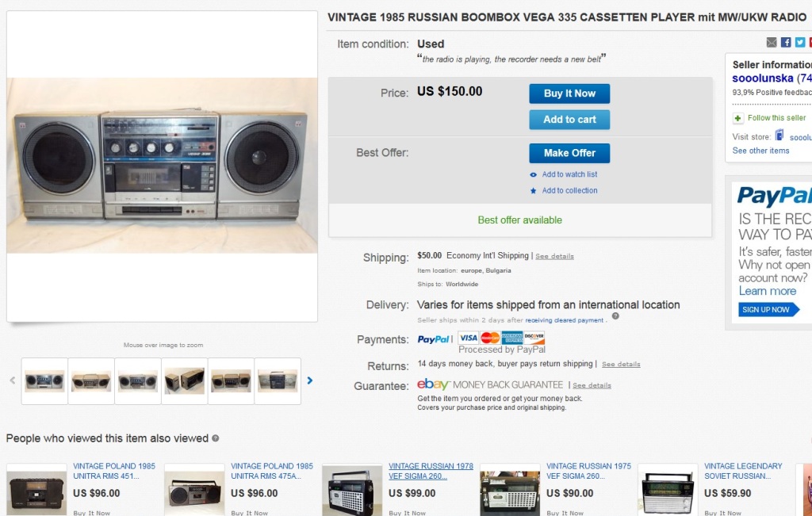Click the Buy It Now button
This screenshot has width=812, height=516.
pos(569,94)
